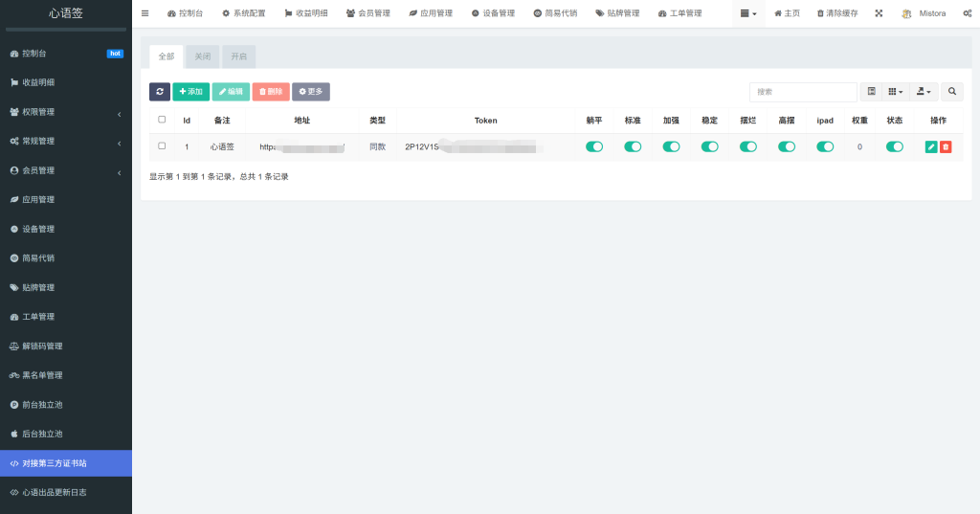Image resolution: width=980 pixels, height=514 pixels.
Task: Open 解锁码管理 in the sidebar
Action: pyautogui.click(x=66, y=346)
